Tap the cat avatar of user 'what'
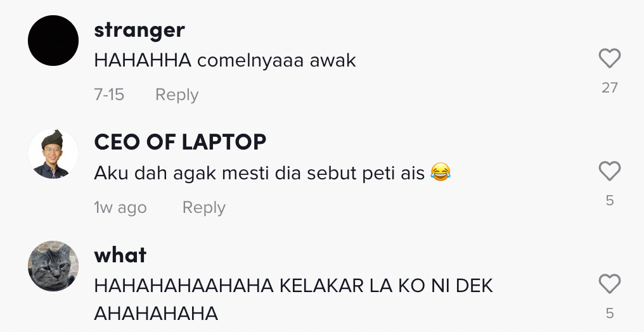Screen dimensions: 644x332 [x=53, y=266]
